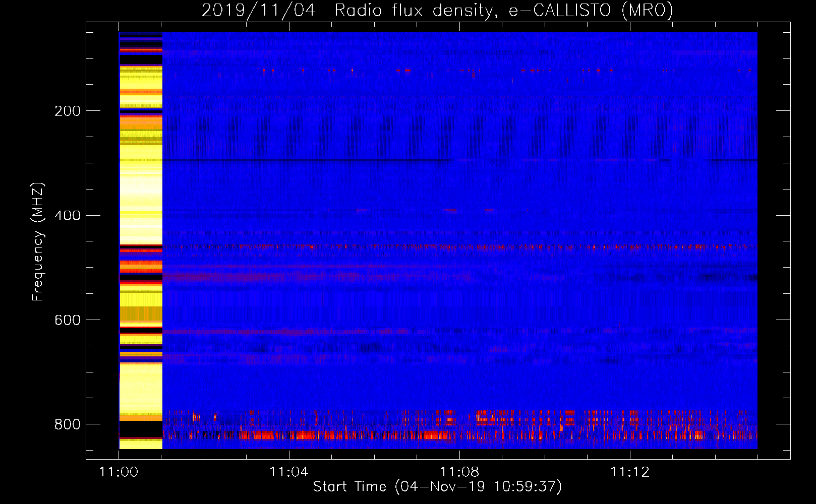Screen dimensions: 816x504
Task: Click the '11:08' time tick label
Action: pos(459,472)
